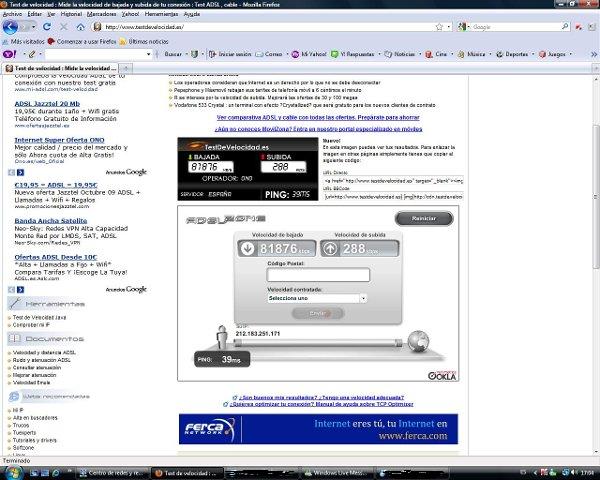Click the Código Postal input field
600x480 pixels.
click(x=318, y=274)
